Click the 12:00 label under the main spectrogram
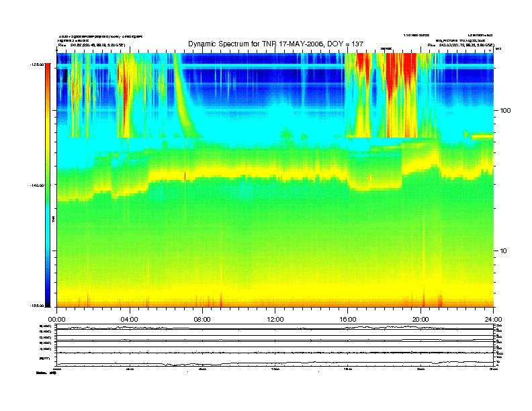Image resolution: width=532 pixels, height=411 pixels. (275, 320)
